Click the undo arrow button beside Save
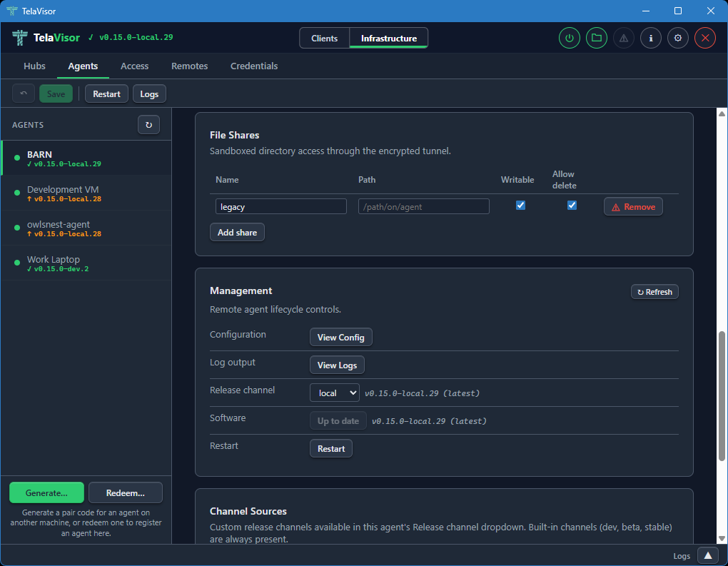This screenshot has height=566, width=728. tap(24, 94)
